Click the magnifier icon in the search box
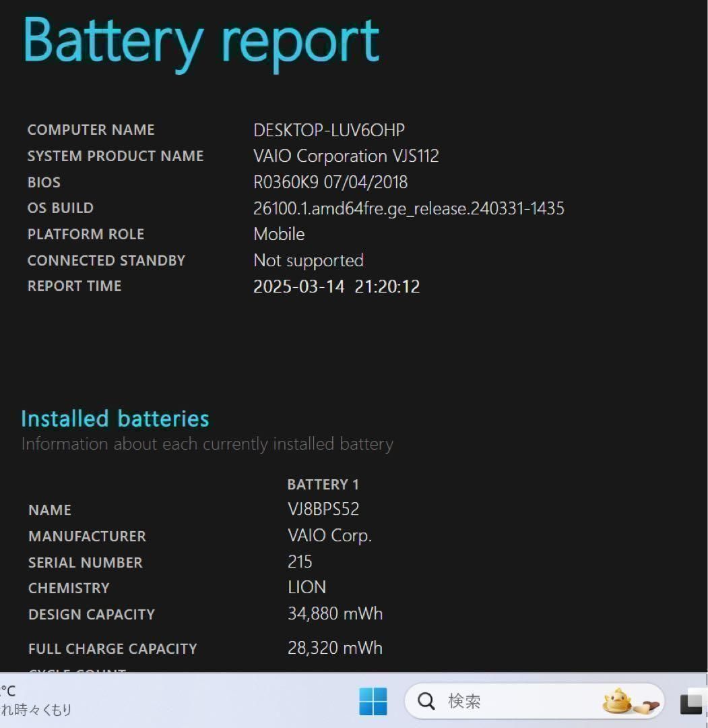Image resolution: width=708 pixels, height=728 pixels. pyautogui.click(x=426, y=702)
